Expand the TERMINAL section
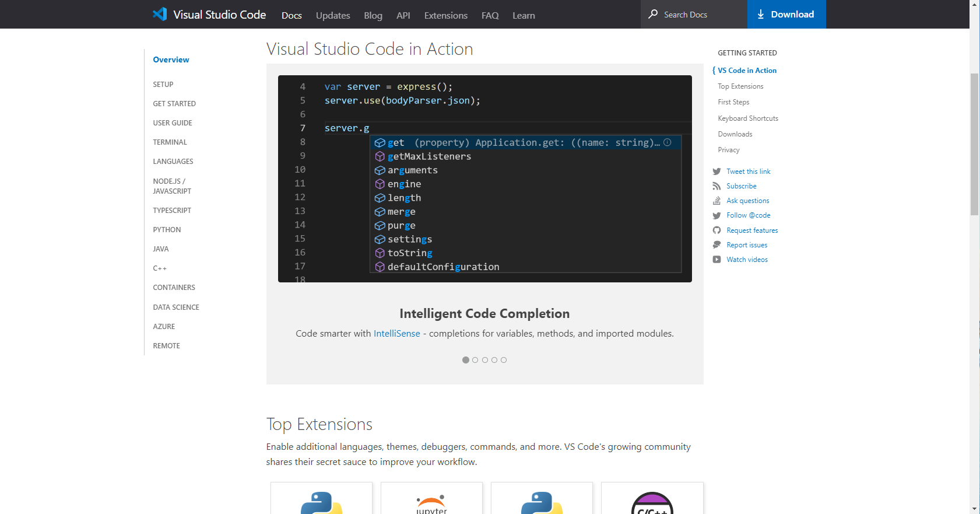This screenshot has width=980, height=514. (x=170, y=142)
